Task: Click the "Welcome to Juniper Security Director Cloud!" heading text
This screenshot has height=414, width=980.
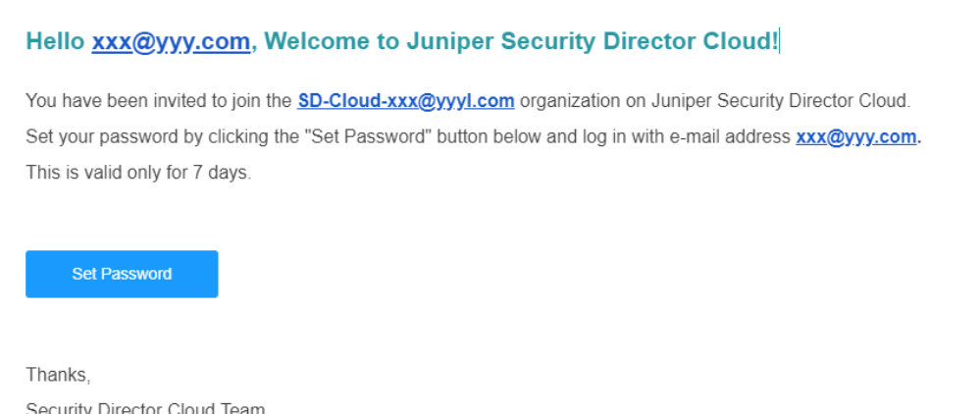Action: [520, 41]
